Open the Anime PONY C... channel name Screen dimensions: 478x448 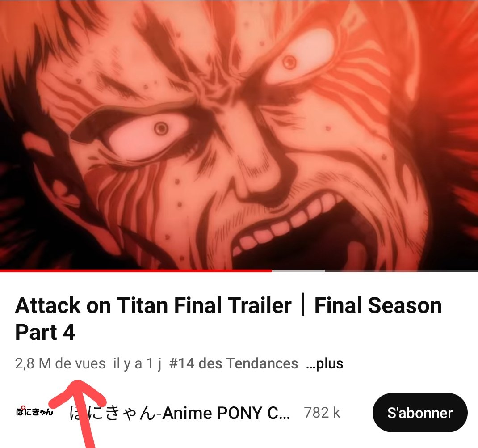pyautogui.click(x=180, y=413)
